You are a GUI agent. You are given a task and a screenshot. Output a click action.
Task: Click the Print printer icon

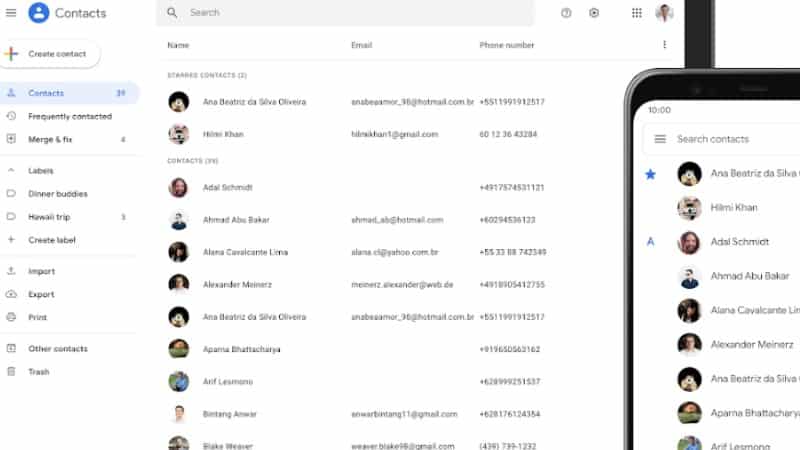[x=11, y=317]
